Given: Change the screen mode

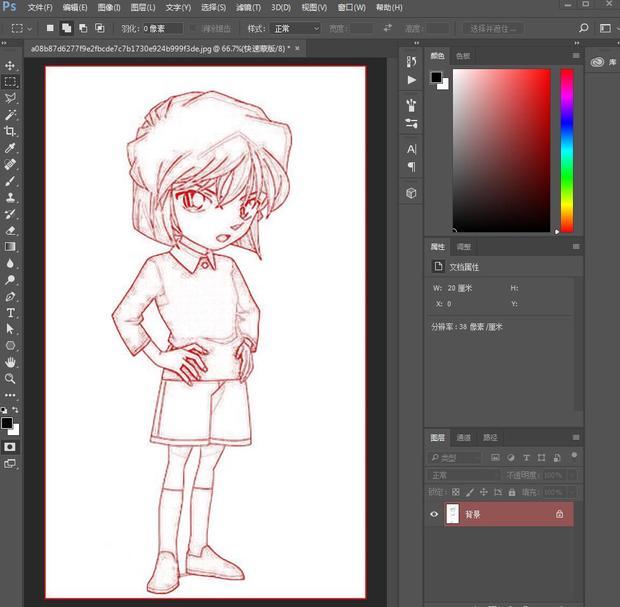Looking at the screenshot, I should point(10,463).
